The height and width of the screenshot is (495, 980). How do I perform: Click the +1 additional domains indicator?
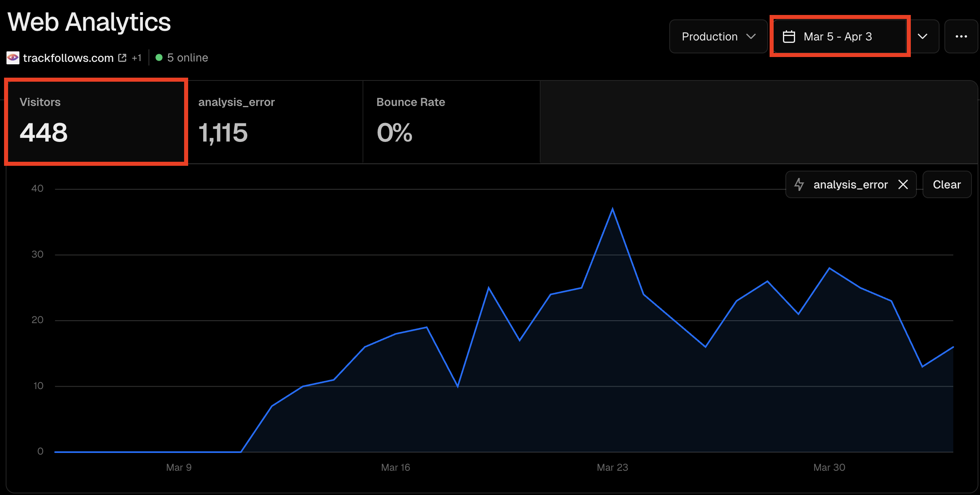[137, 58]
